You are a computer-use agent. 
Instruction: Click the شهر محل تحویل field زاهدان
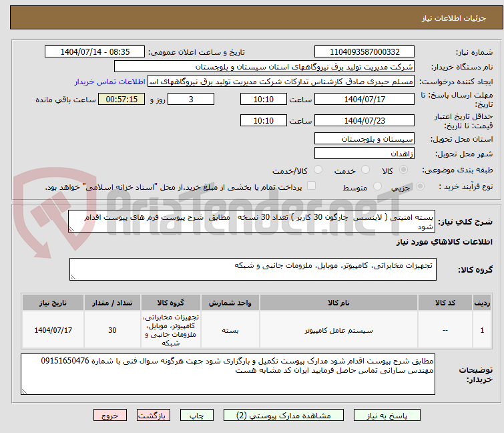pos(364,154)
